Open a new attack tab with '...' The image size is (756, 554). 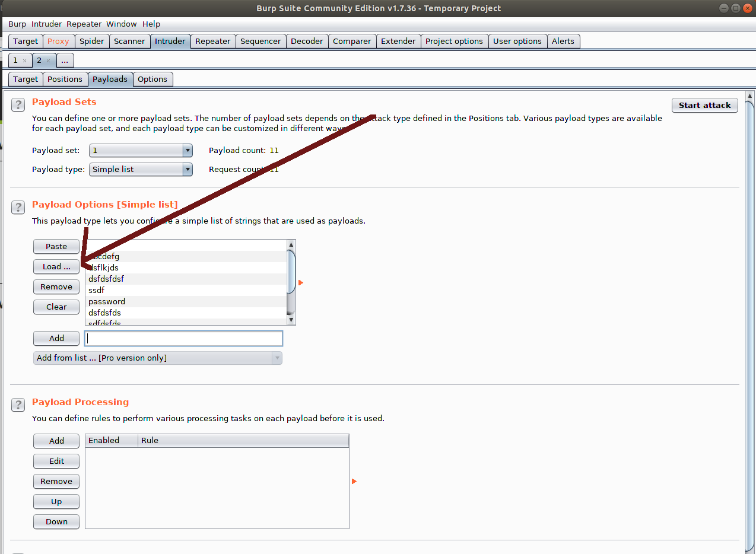pos(65,61)
